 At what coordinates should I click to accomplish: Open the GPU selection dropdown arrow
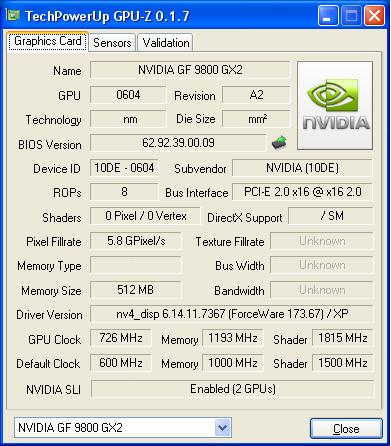click(x=222, y=427)
